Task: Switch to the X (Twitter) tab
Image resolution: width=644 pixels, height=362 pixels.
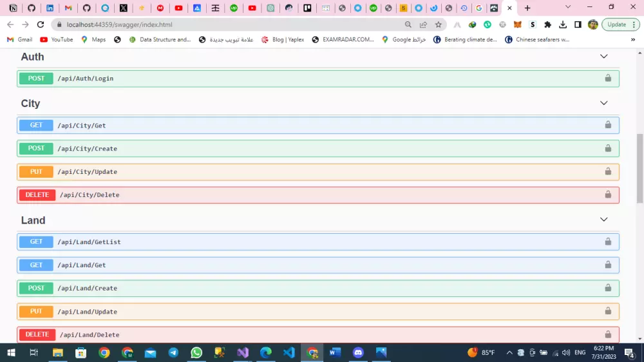Action: (123, 8)
